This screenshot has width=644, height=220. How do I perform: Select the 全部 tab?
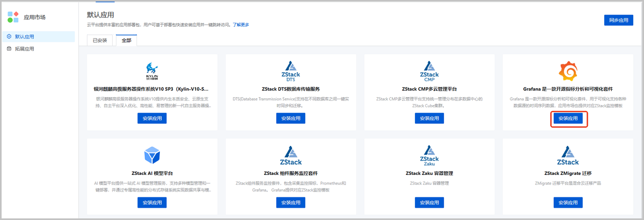coord(127,40)
